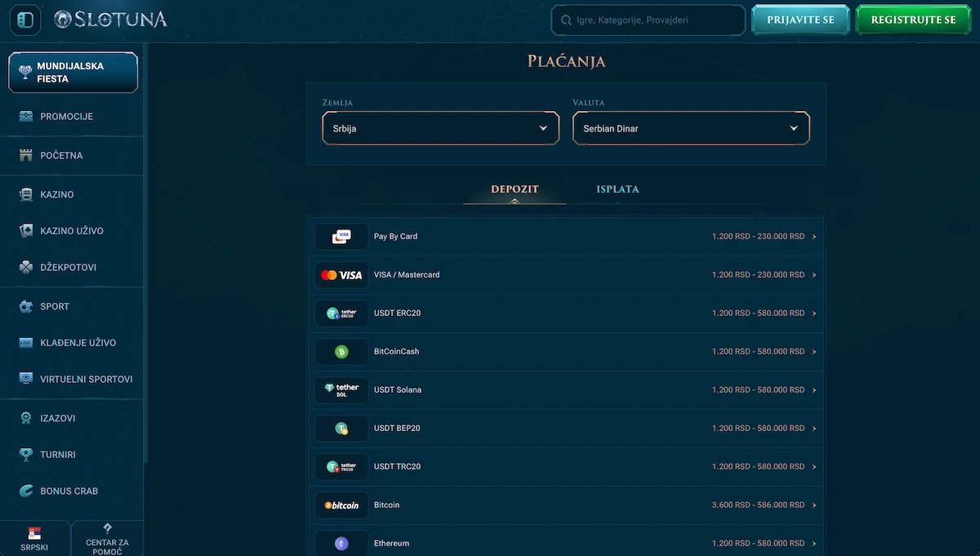Screen dimensions: 980x556
Task: Switch to the Isplata tab
Action: [617, 189]
